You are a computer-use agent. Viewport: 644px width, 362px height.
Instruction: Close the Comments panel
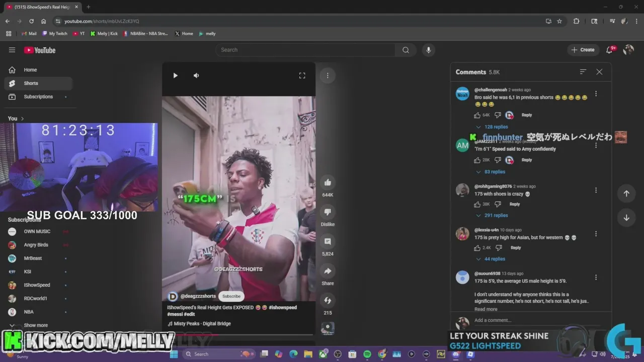[599, 72]
